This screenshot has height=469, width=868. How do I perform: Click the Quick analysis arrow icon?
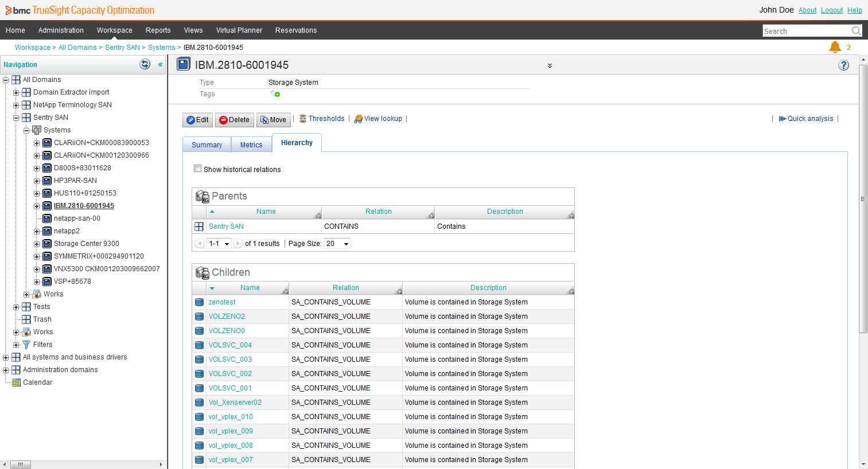[783, 119]
